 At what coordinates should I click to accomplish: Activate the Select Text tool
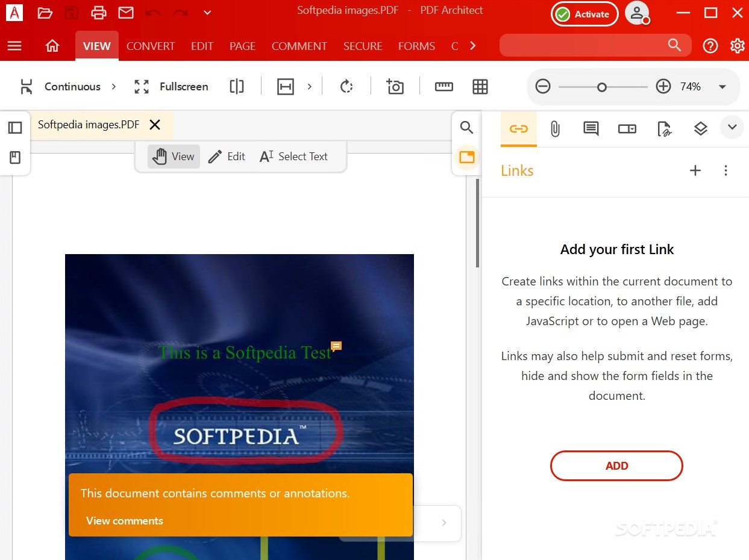[294, 157]
